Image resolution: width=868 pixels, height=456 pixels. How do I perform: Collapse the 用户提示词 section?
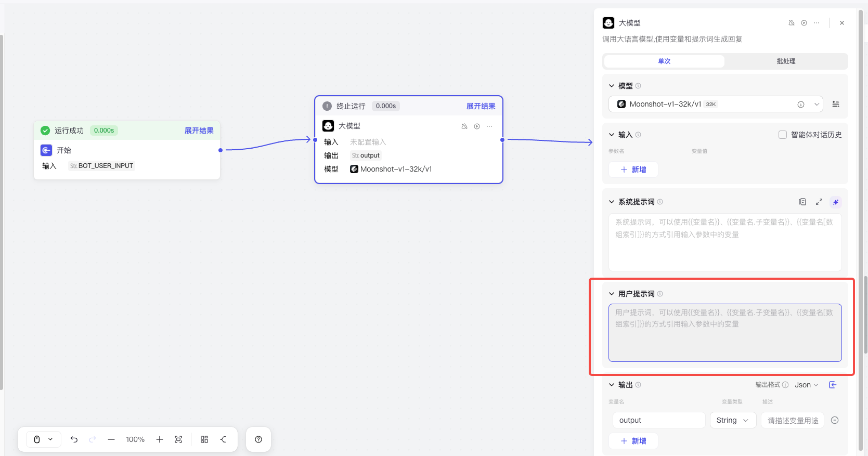pyautogui.click(x=612, y=294)
